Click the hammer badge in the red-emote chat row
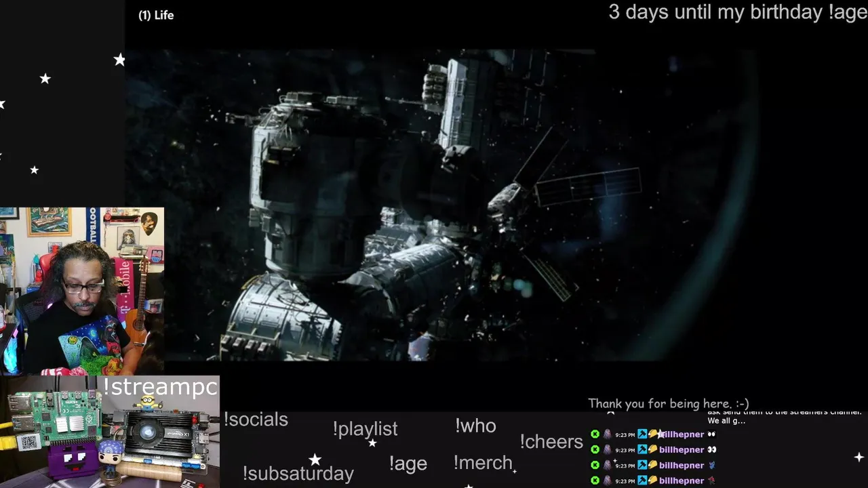 pos(642,481)
